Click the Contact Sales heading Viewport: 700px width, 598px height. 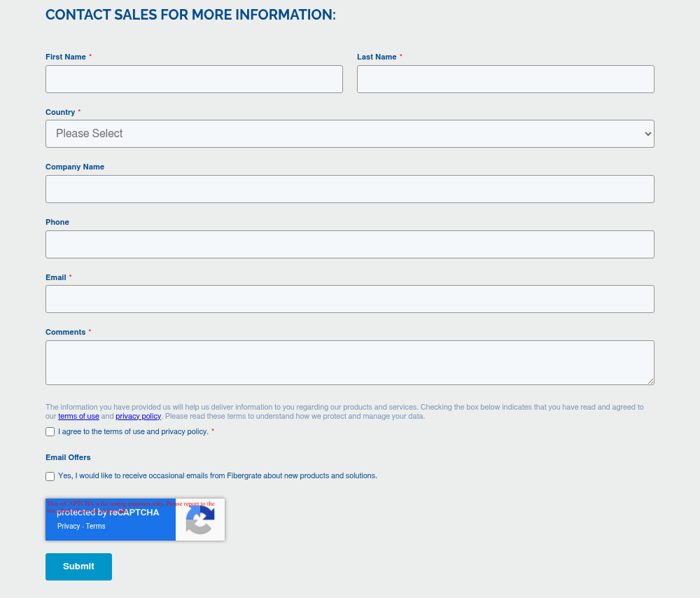tap(190, 15)
